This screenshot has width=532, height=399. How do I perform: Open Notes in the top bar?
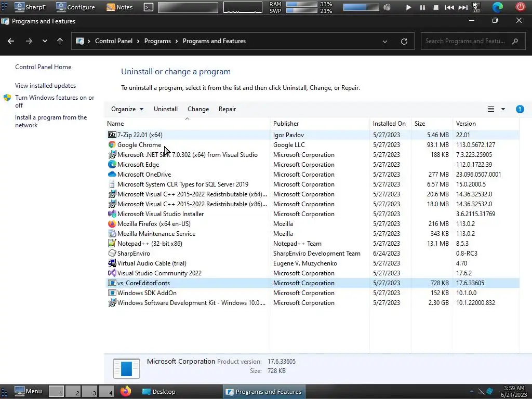pyautogui.click(x=119, y=7)
